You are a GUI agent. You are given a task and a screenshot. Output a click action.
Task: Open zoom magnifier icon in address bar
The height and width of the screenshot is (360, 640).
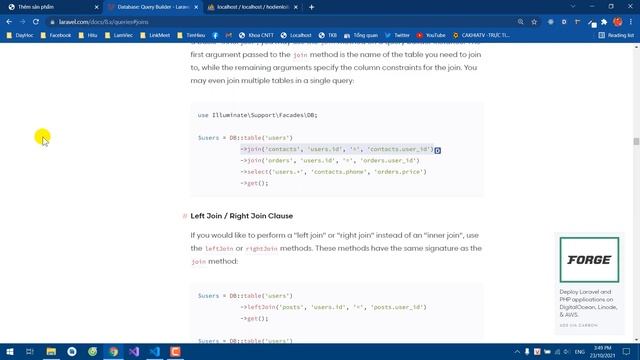[x=520, y=22]
